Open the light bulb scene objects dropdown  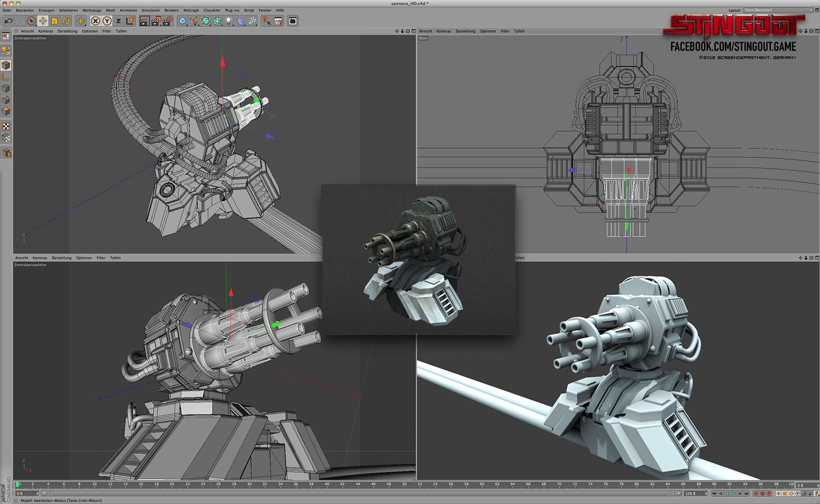click(229, 21)
